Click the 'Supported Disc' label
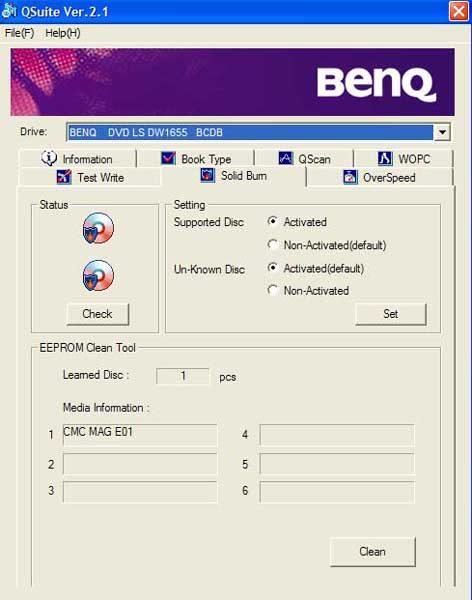 209,222
